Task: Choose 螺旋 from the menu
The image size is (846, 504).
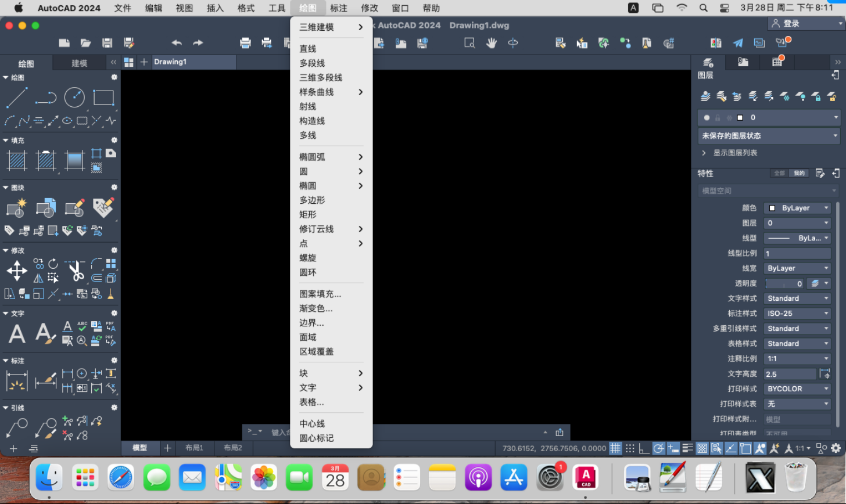Action: tap(331, 258)
